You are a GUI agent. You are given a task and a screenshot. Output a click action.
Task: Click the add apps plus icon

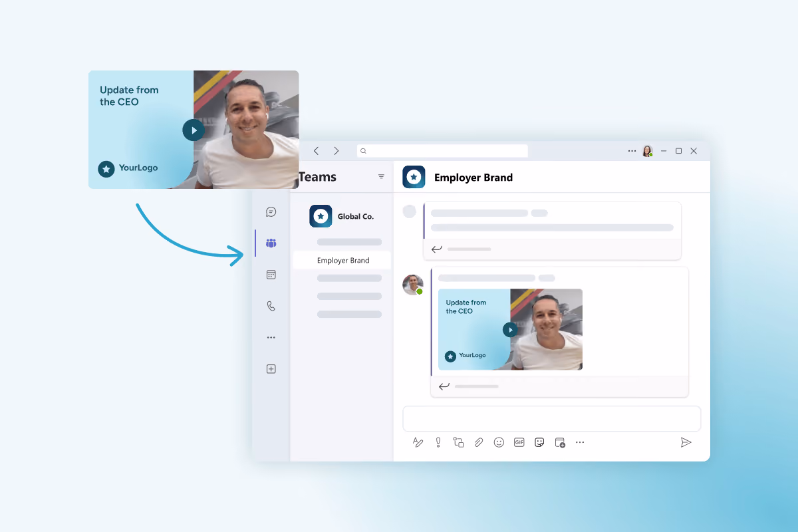coord(271,369)
